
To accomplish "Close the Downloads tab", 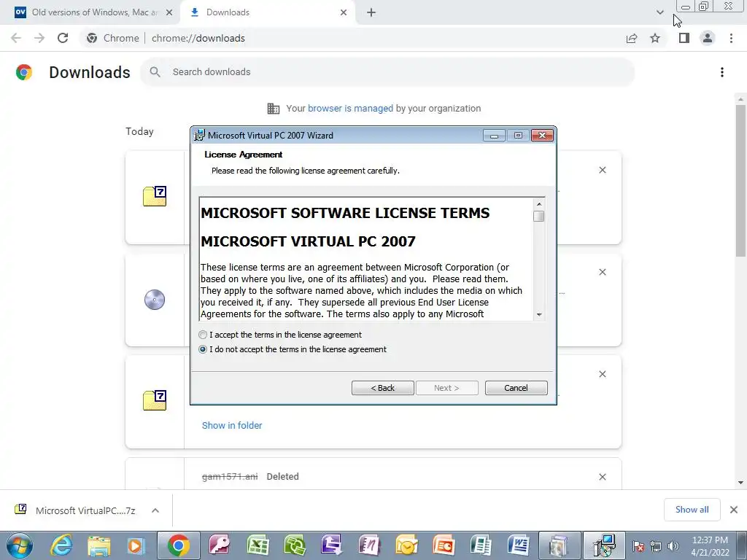I will pos(344,12).
